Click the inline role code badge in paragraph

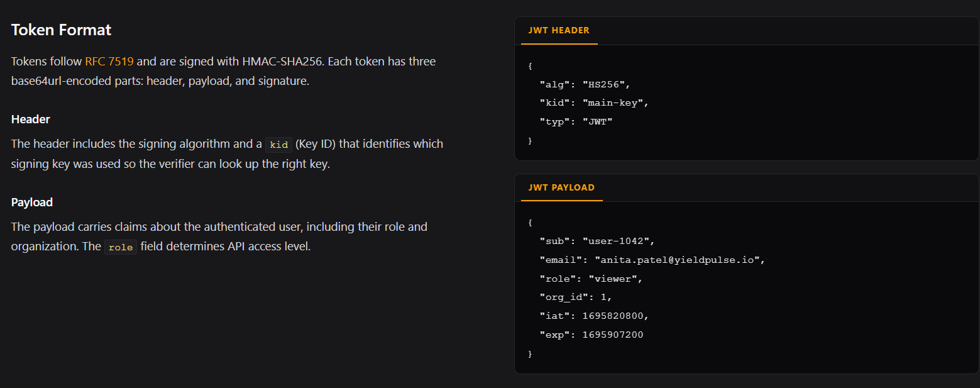point(121,247)
